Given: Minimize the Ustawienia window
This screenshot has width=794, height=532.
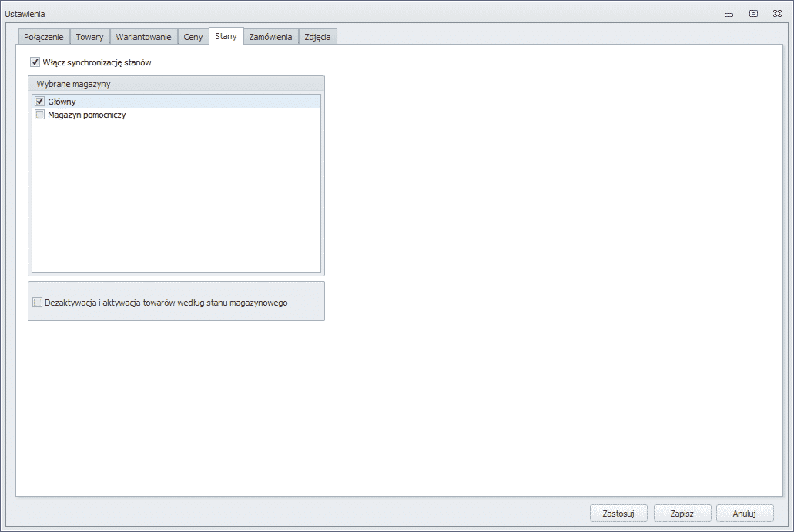Looking at the screenshot, I should [x=729, y=14].
